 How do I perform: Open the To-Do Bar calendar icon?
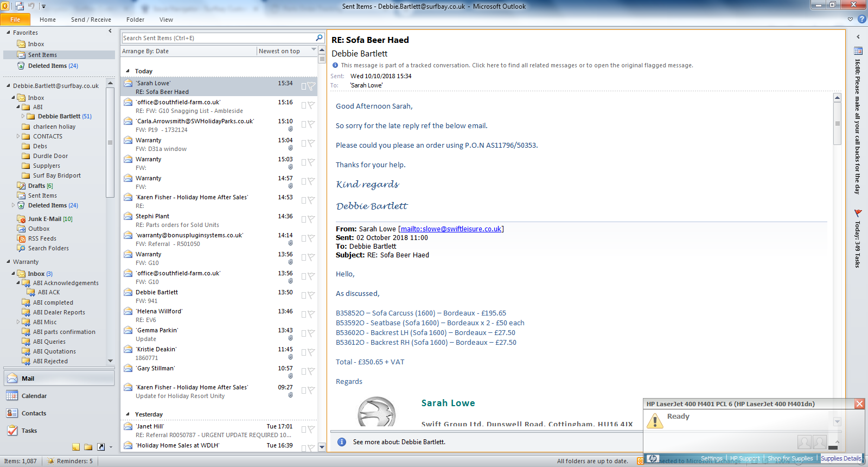(858, 51)
